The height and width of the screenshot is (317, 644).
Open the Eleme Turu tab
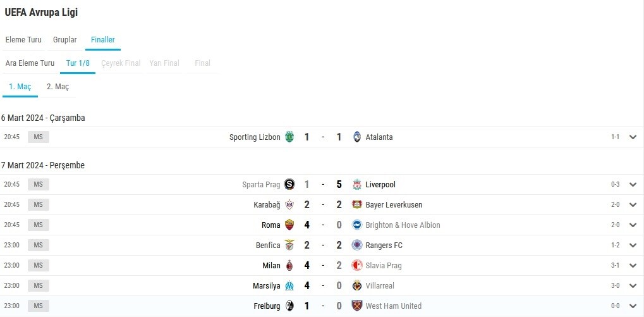pos(23,40)
